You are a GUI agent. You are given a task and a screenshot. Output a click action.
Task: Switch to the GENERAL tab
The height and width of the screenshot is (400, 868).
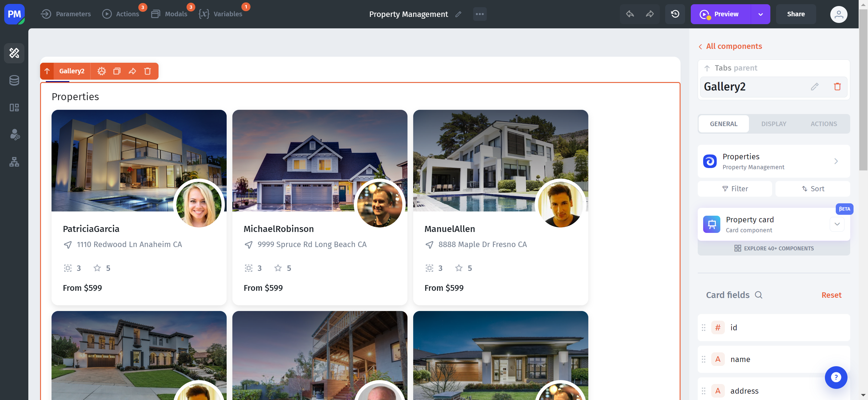[724, 124]
